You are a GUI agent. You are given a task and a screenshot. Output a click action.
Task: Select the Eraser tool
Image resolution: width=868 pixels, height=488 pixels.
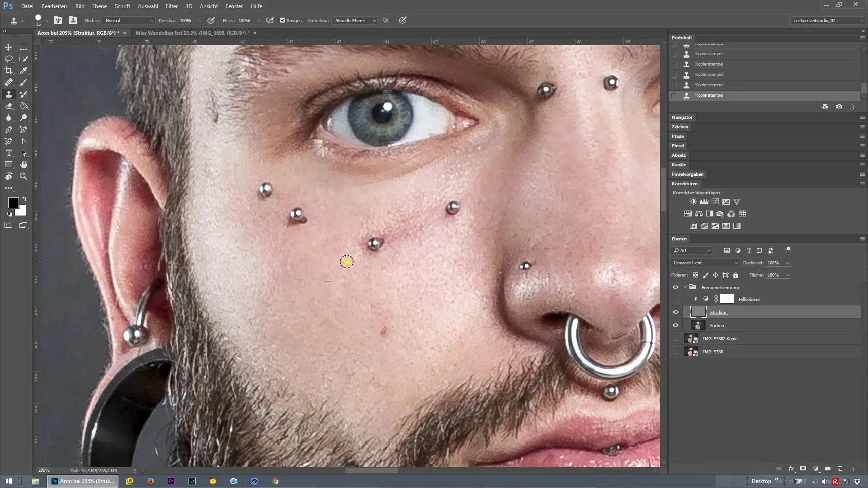9,106
